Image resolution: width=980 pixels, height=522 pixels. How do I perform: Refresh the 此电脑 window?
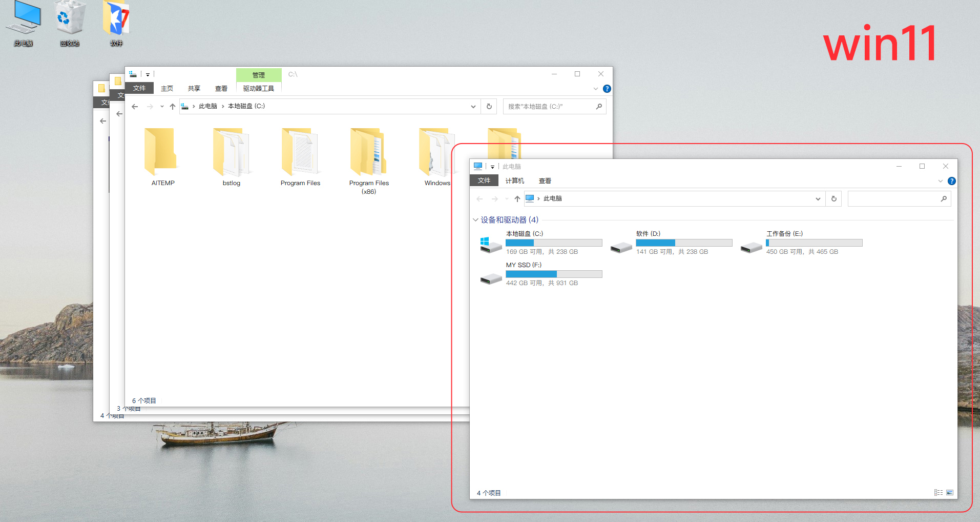tap(834, 199)
